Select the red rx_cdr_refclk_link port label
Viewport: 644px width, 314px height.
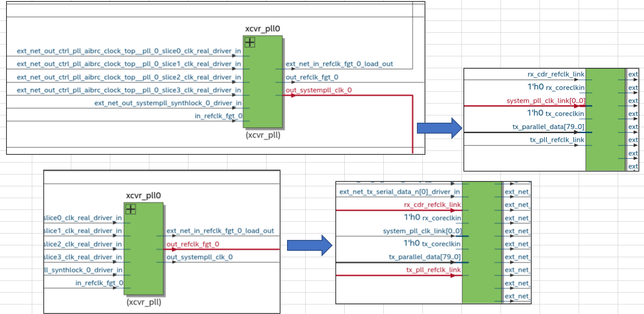tap(432, 205)
